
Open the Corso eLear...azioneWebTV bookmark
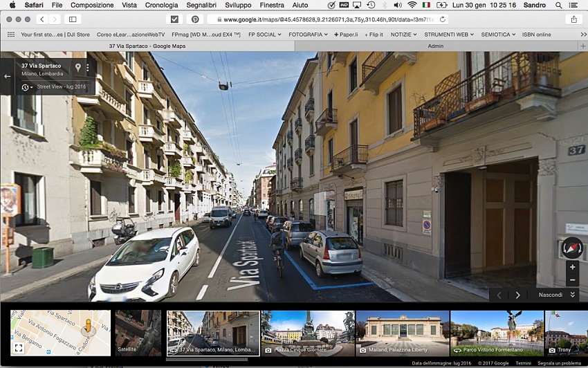click(131, 35)
